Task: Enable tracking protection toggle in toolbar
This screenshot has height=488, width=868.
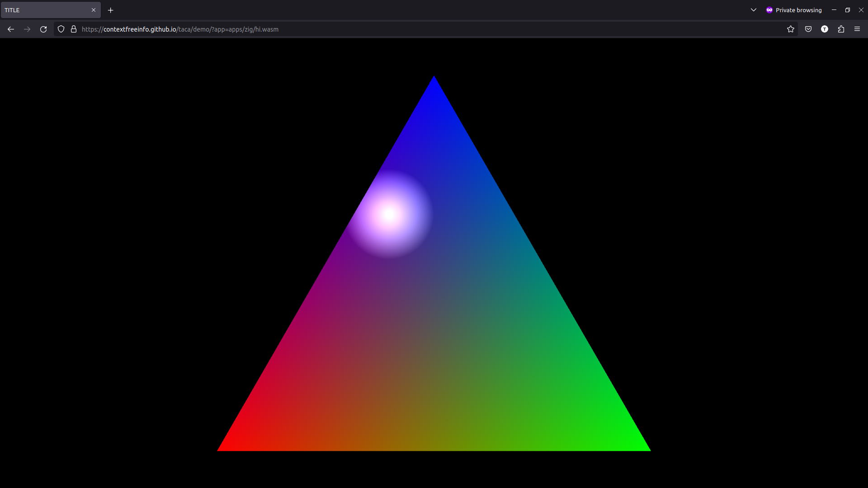Action: tap(61, 29)
